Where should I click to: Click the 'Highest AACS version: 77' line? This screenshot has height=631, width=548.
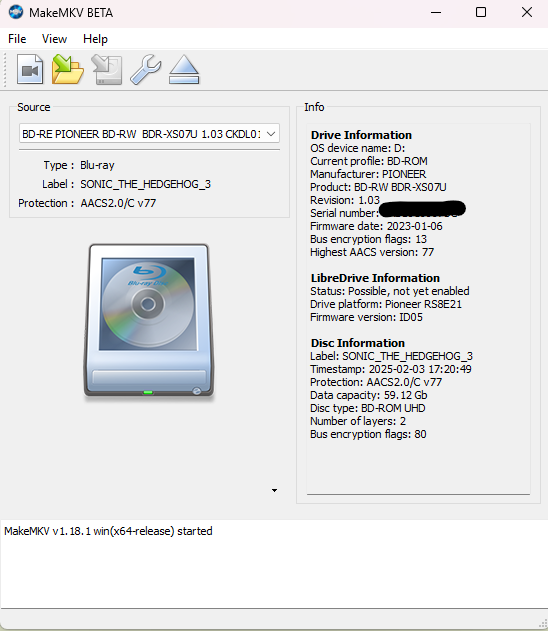click(x=372, y=252)
